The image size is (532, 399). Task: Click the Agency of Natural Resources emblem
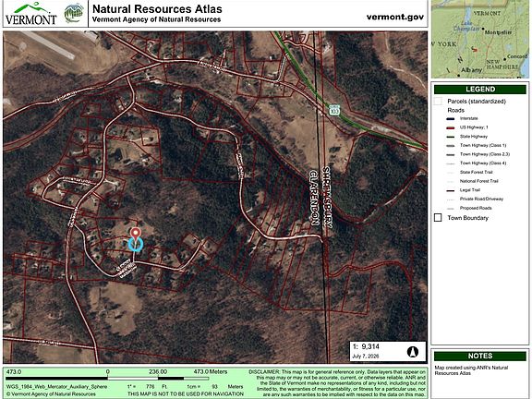(74, 13)
